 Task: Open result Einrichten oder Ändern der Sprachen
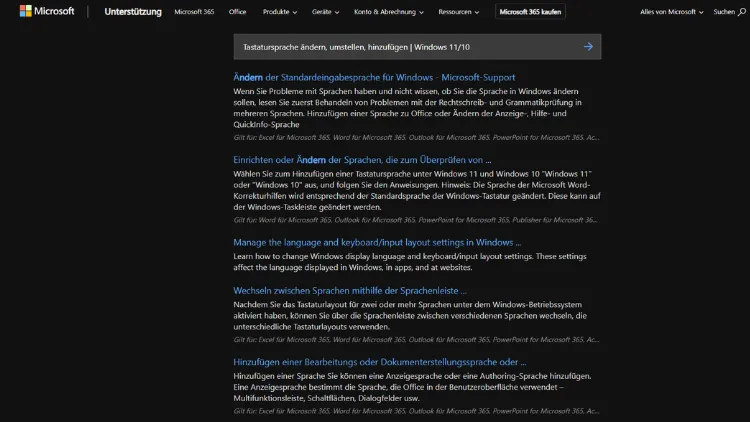(362, 160)
